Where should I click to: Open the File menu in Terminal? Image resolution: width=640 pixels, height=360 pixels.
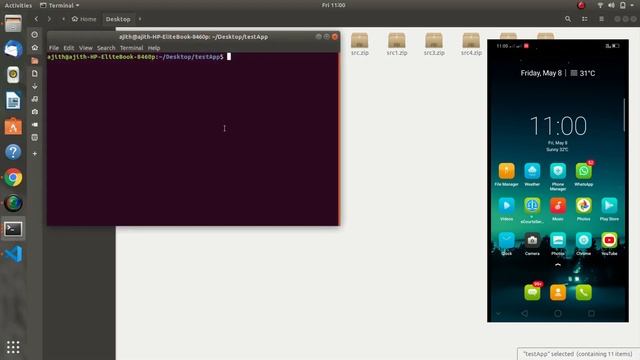tap(54, 48)
